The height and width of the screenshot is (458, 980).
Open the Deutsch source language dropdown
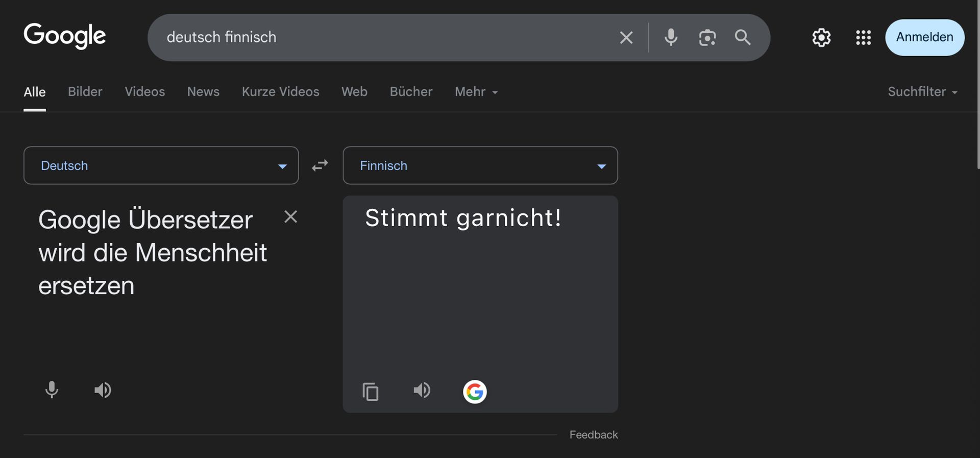click(x=161, y=165)
